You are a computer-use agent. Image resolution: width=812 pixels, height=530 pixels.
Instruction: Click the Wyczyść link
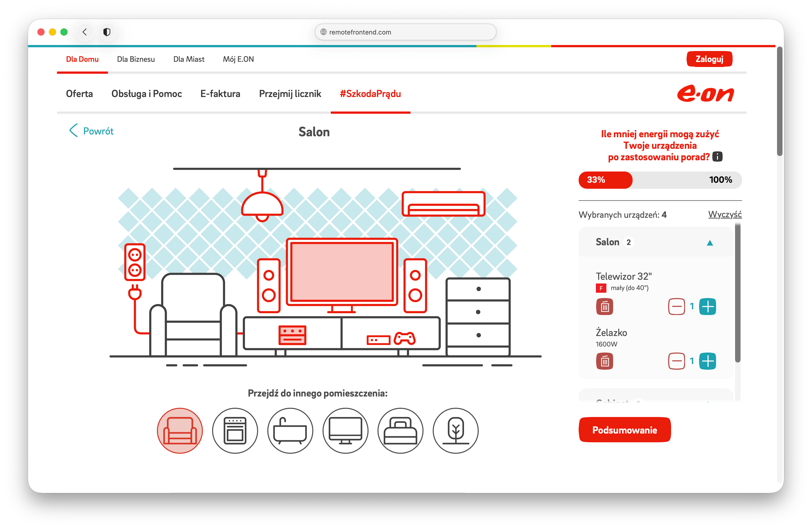pyautogui.click(x=725, y=214)
